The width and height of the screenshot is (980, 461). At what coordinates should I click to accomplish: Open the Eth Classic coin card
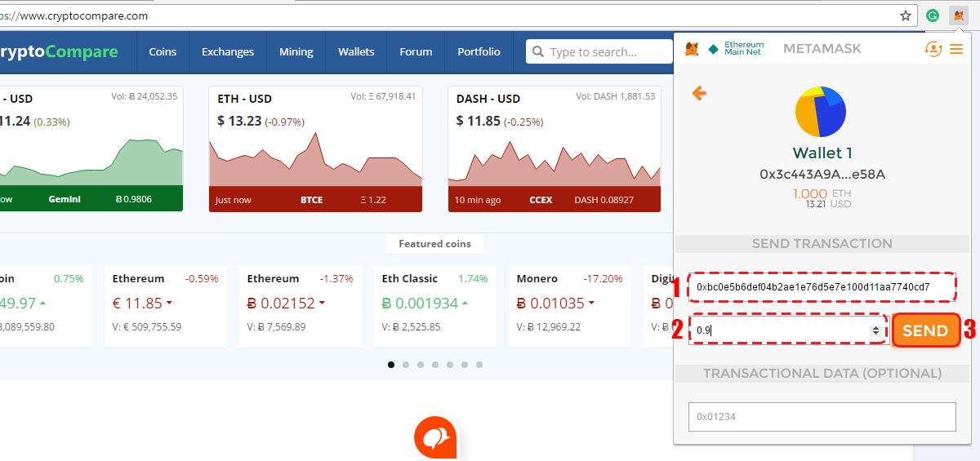[x=434, y=306]
